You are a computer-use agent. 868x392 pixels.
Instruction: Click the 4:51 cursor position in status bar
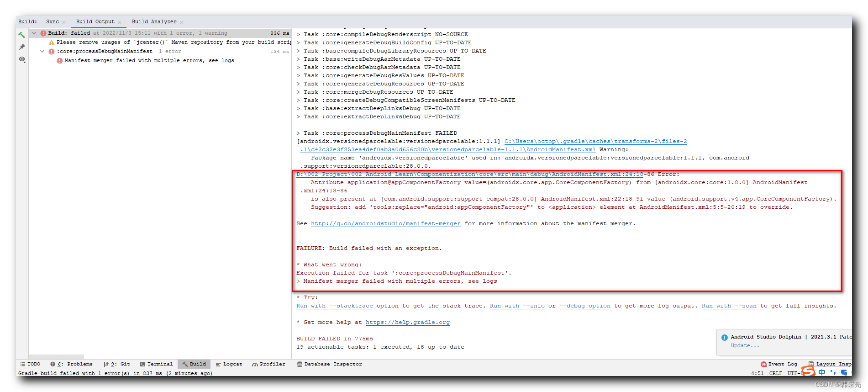pos(757,373)
